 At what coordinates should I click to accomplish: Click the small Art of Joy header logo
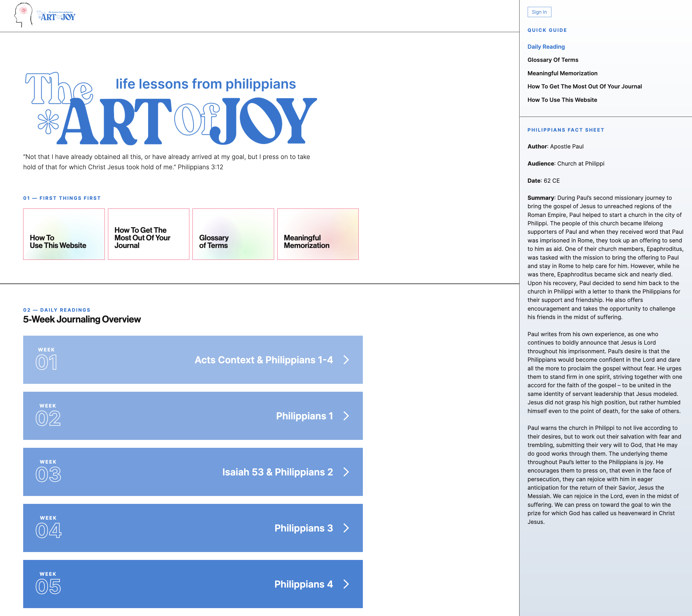click(56, 16)
